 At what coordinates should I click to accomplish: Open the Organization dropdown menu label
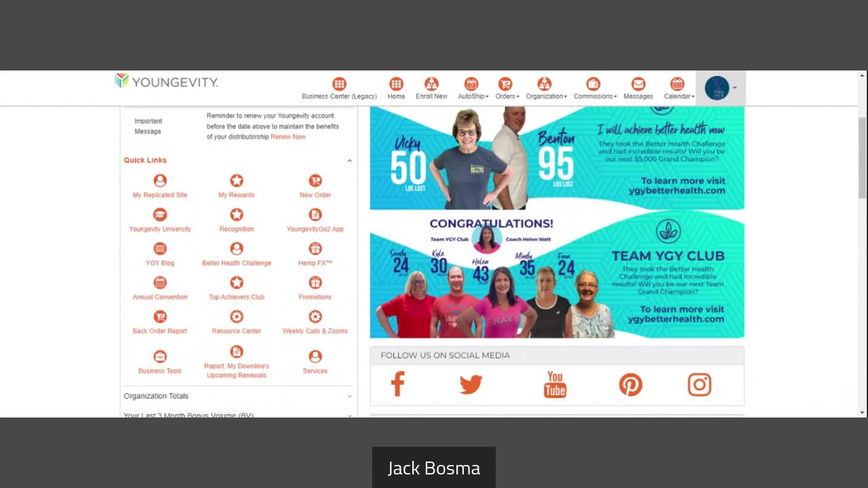coord(546,96)
